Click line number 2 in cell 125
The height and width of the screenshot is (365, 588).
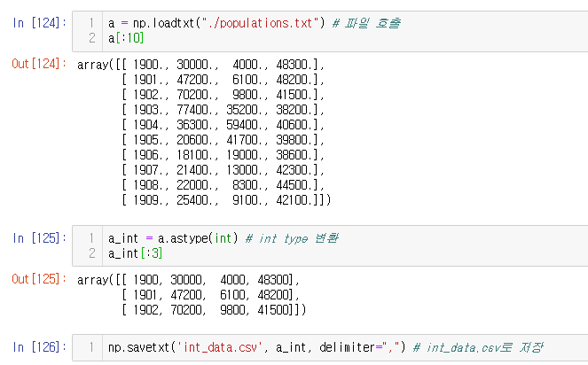[x=92, y=253]
